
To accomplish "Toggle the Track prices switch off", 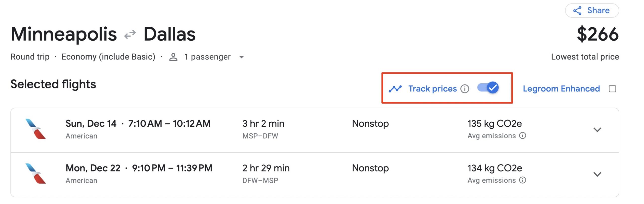I will pos(488,88).
